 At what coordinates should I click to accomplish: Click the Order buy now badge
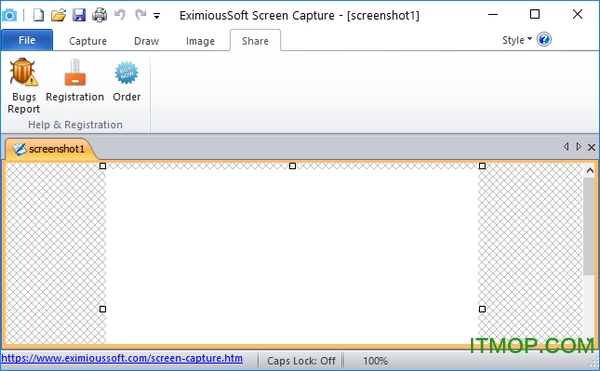pos(127,81)
